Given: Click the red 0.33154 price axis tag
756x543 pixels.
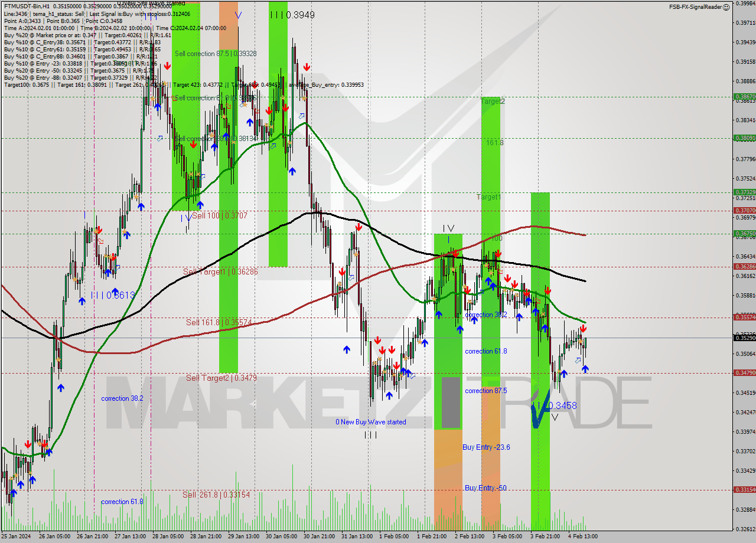Looking at the screenshot, I should tap(744, 489).
